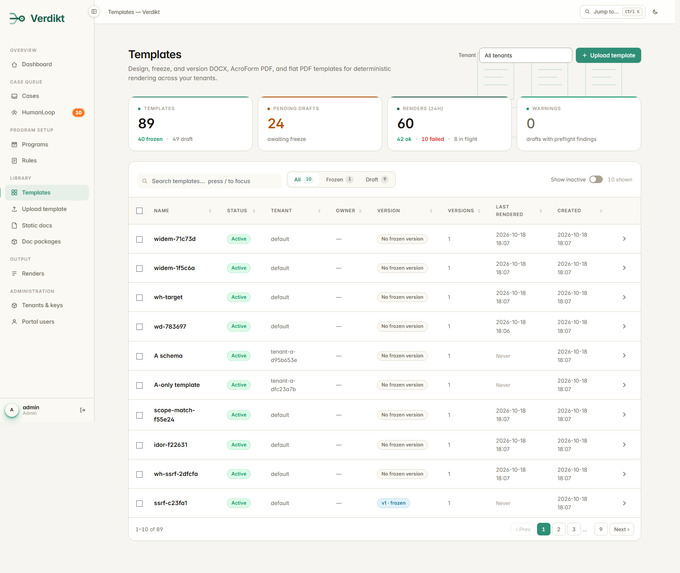Viewport: 680px width, 573px height.
Task: Click the HumanLoop icon in sidebar
Action: [14, 113]
